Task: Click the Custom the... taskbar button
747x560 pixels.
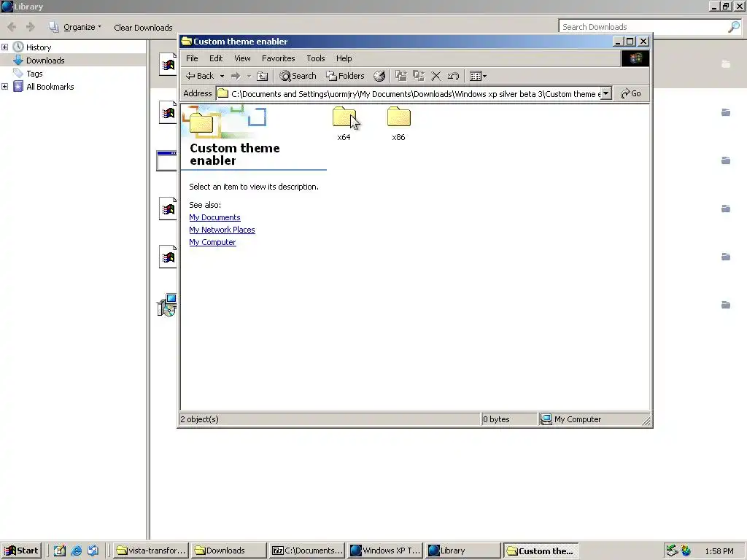Action: click(542, 551)
